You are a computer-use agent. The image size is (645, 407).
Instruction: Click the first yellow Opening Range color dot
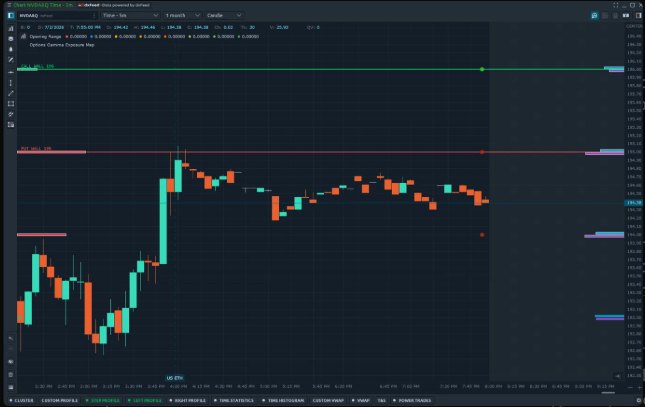pos(116,36)
